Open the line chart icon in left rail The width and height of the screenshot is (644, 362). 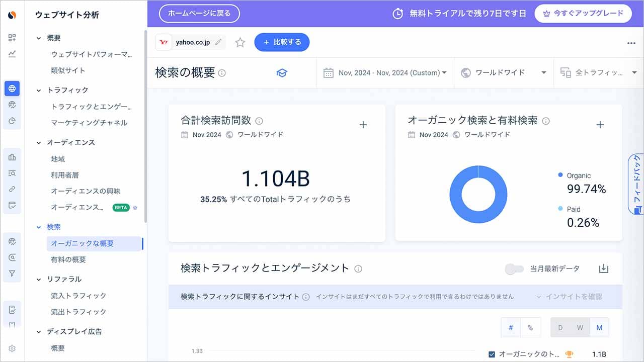click(x=12, y=54)
